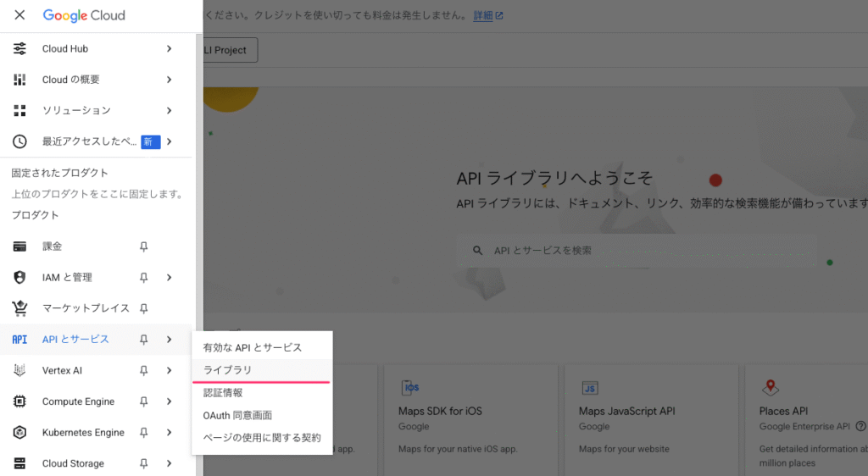Click the Places API pin icon
This screenshot has width=868, height=476.
(x=770, y=388)
